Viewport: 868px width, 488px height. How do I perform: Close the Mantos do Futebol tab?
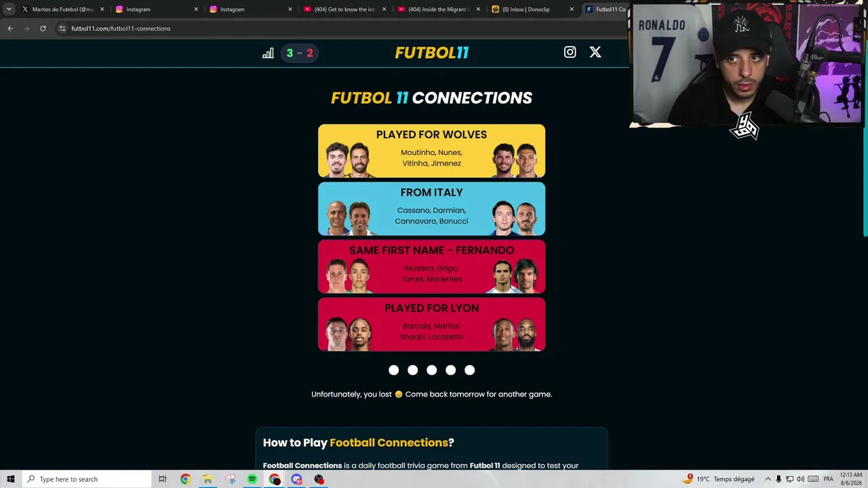[x=102, y=9]
